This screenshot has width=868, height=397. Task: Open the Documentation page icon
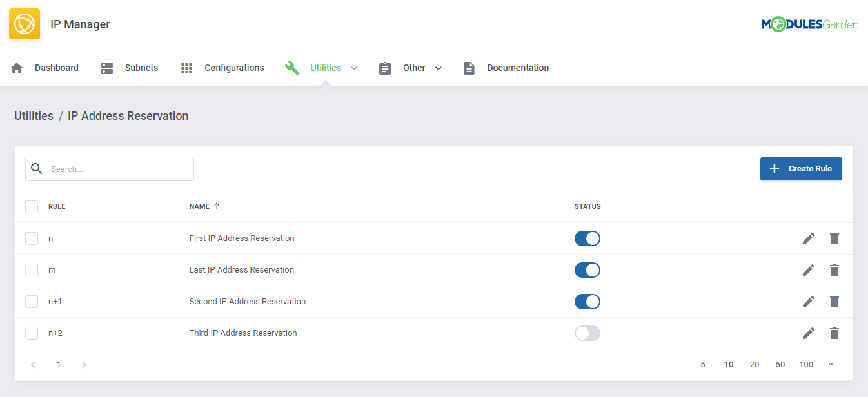coord(469,68)
